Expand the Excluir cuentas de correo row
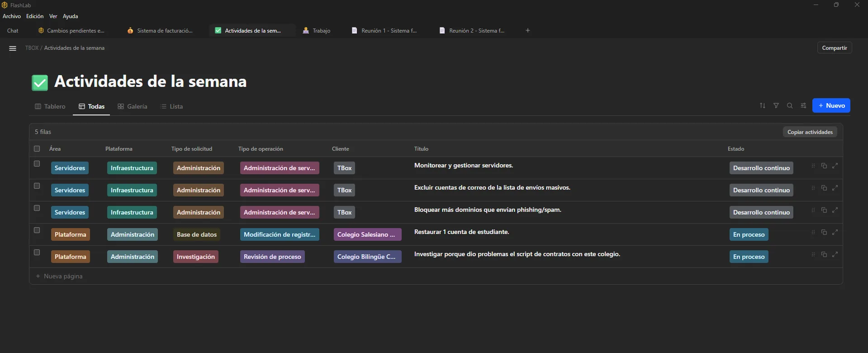 click(x=835, y=188)
